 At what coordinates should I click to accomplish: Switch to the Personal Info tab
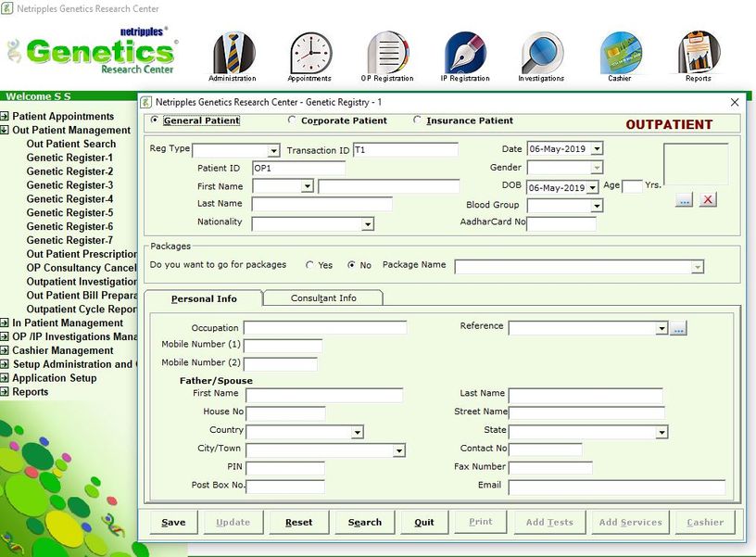point(204,299)
